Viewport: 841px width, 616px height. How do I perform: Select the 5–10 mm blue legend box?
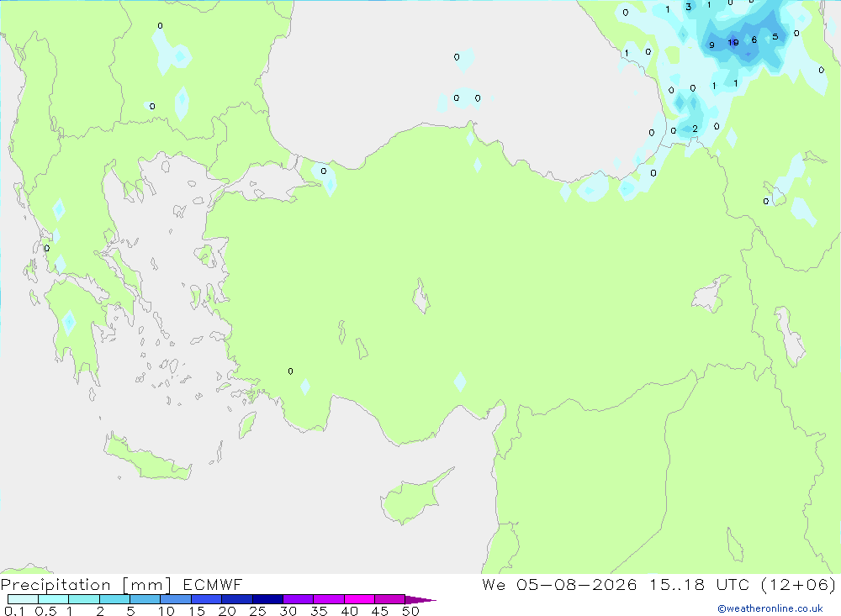coord(145,599)
